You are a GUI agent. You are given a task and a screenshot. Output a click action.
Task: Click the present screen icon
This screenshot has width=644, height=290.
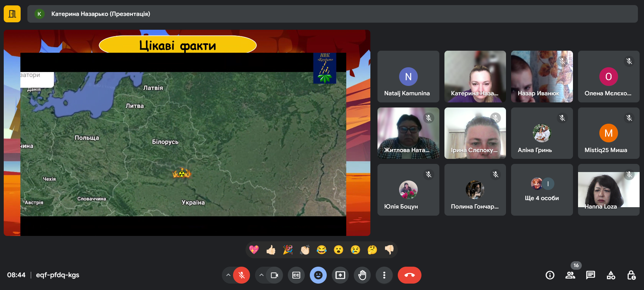point(340,275)
